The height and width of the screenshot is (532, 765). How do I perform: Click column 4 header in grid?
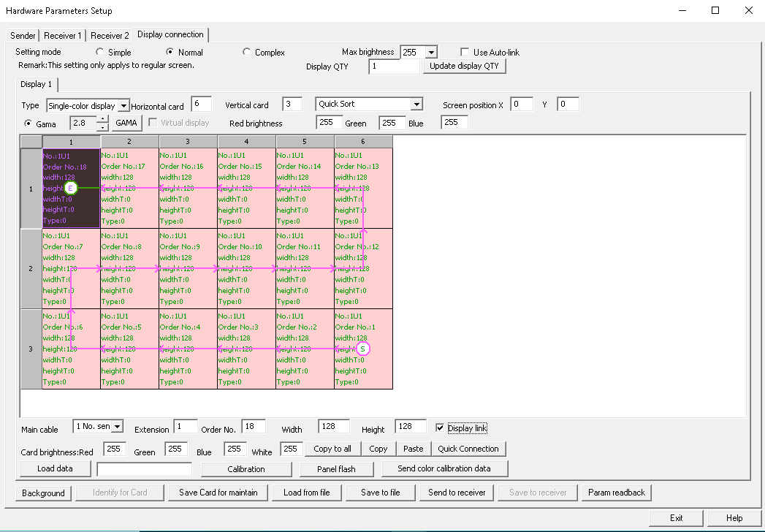point(246,141)
